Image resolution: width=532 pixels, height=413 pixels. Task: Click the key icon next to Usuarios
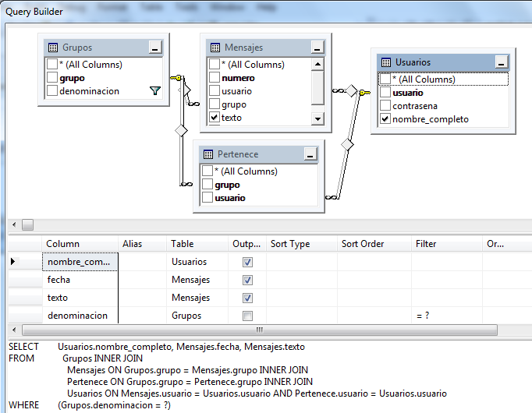pos(365,92)
